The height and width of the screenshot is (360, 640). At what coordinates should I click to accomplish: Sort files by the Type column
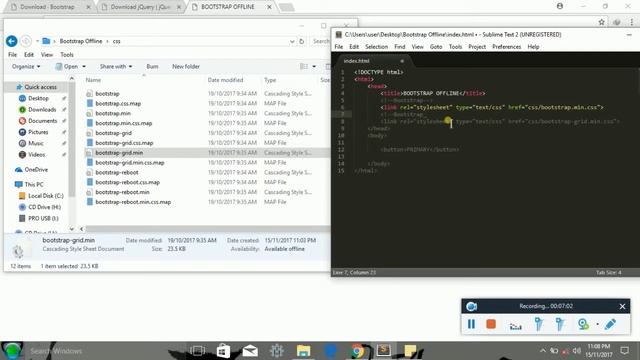click(x=270, y=80)
